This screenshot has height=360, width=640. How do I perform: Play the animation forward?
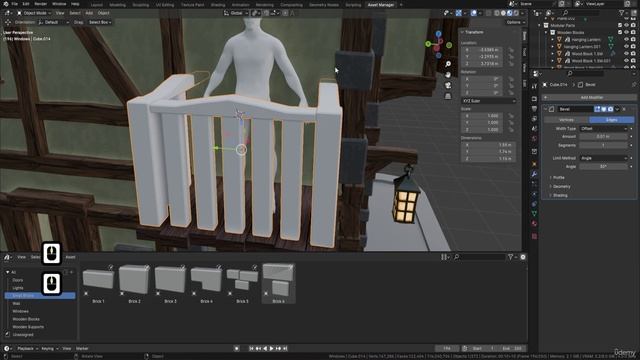pos(271,348)
